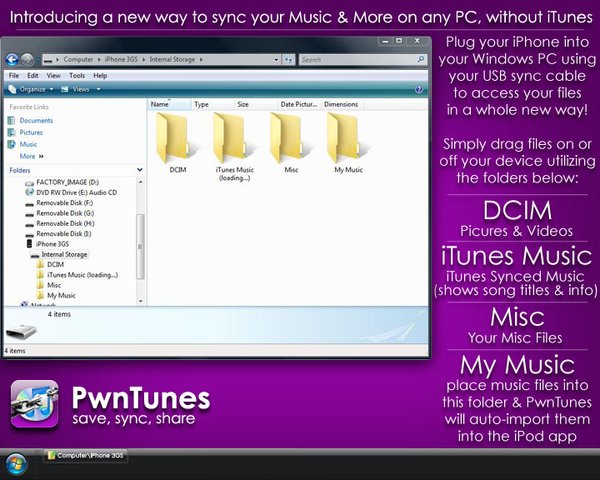600x480 pixels.
Task: Expand More favorite links
Action: pyautogui.click(x=30, y=156)
